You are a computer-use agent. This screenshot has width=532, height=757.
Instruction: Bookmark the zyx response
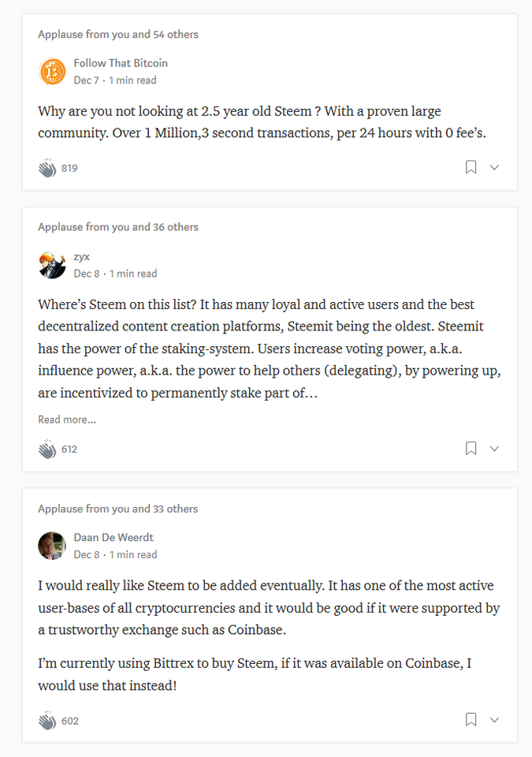(471, 449)
